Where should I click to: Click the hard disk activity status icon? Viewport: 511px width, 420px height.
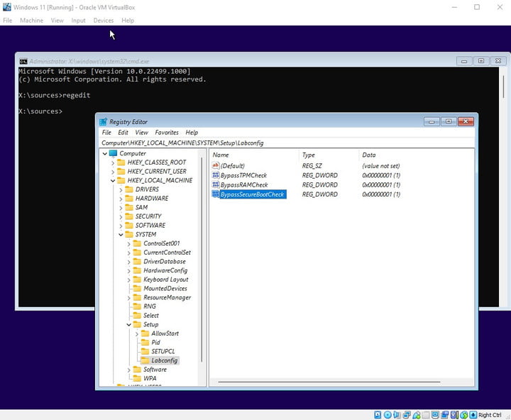pos(378,415)
